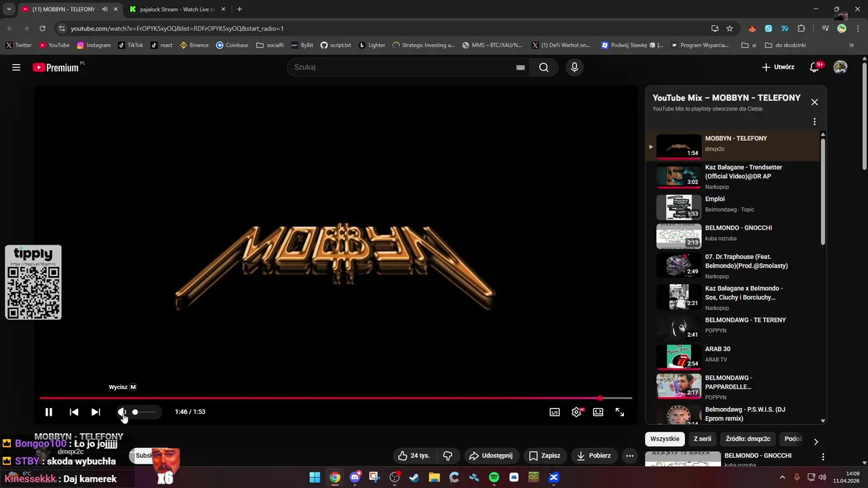
Task: Open File Explorer from the taskbar
Action: click(434, 477)
